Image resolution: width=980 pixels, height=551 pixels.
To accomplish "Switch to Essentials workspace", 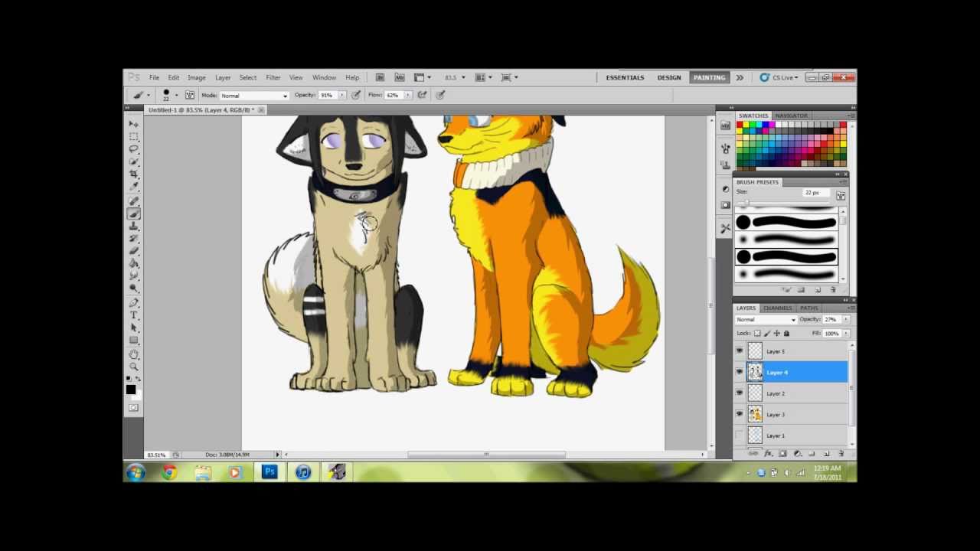I will (x=625, y=77).
